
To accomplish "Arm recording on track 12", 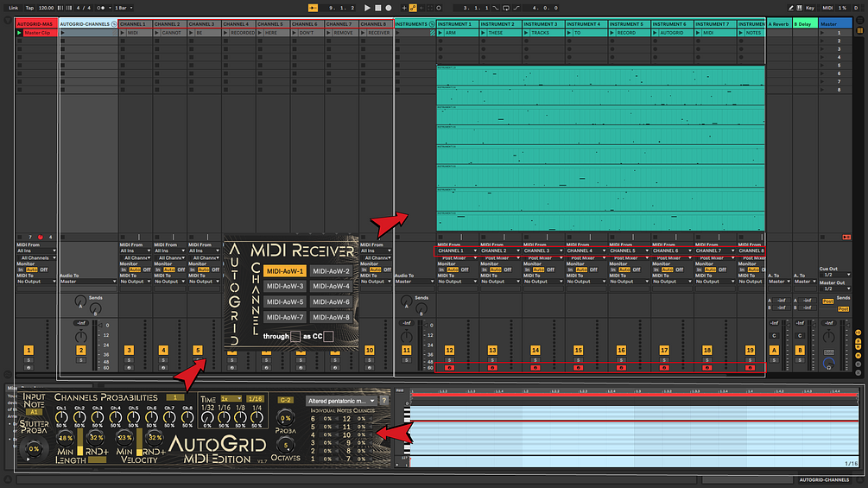I will click(x=449, y=367).
